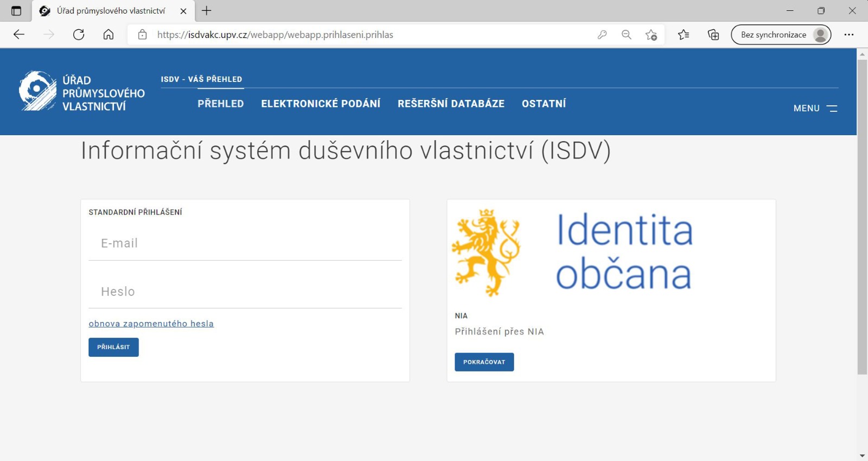The image size is (868, 461).
Task: Go to browser home page icon
Action: tap(108, 35)
